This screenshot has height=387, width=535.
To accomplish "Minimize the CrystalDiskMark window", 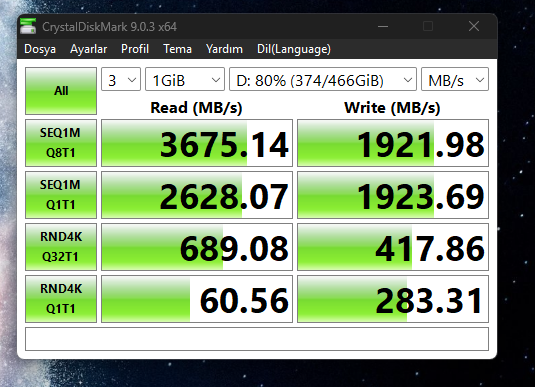I will [x=383, y=26].
